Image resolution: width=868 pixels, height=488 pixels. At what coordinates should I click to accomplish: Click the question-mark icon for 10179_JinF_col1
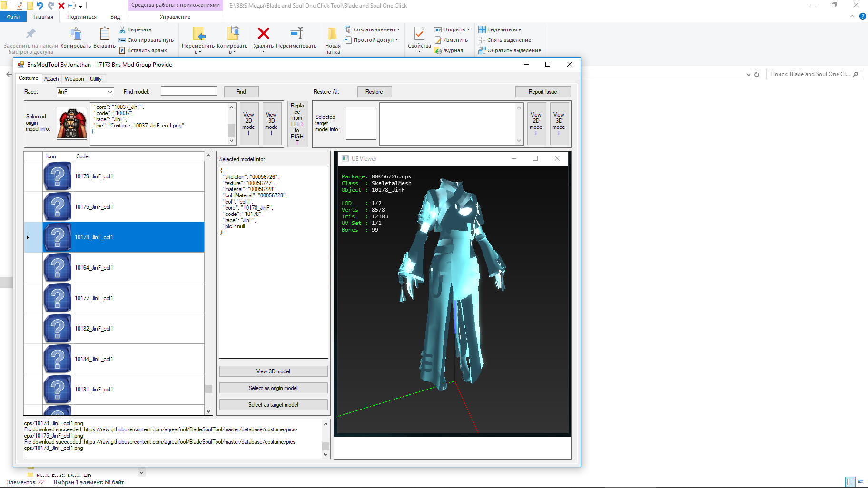[58, 176]
